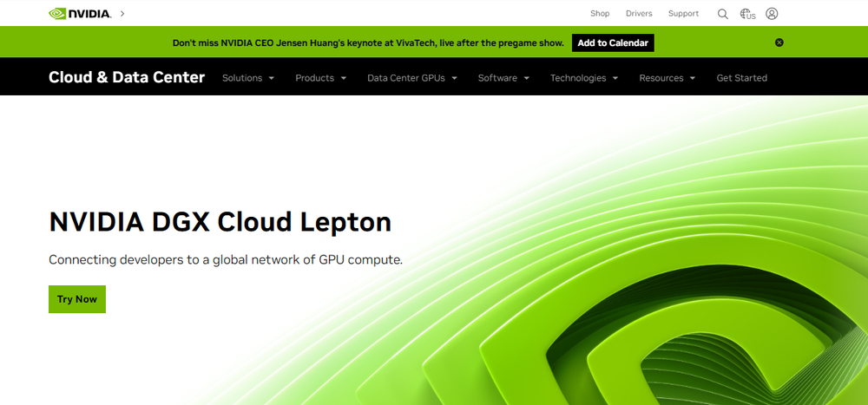Expand the Solutions dropdown menu

point(248,78)
